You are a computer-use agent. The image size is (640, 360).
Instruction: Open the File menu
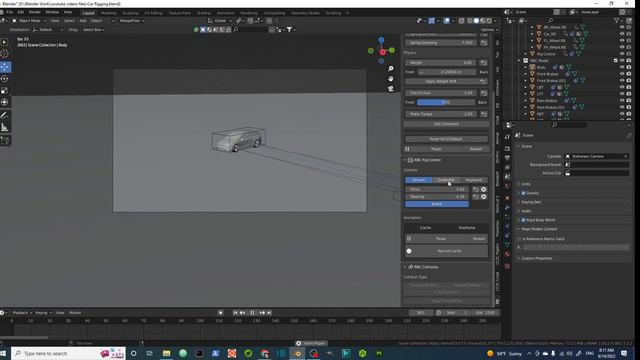coord(10,13)
